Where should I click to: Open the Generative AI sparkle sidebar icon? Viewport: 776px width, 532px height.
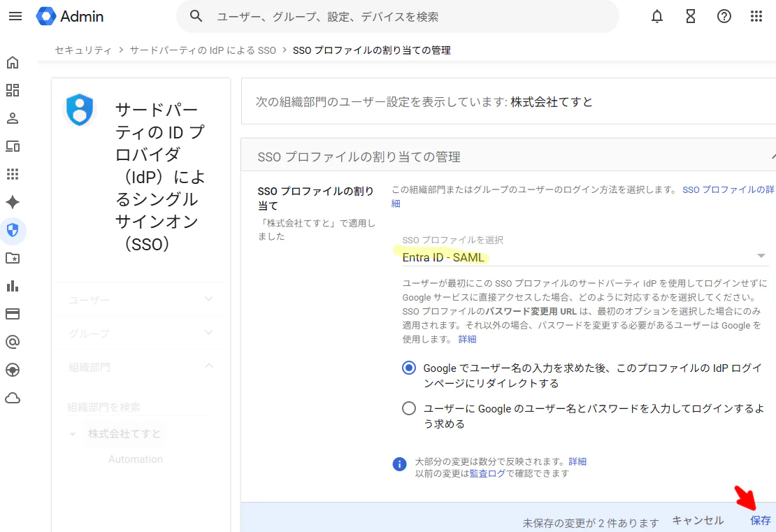pyautogui.click(x=13, y=202)
